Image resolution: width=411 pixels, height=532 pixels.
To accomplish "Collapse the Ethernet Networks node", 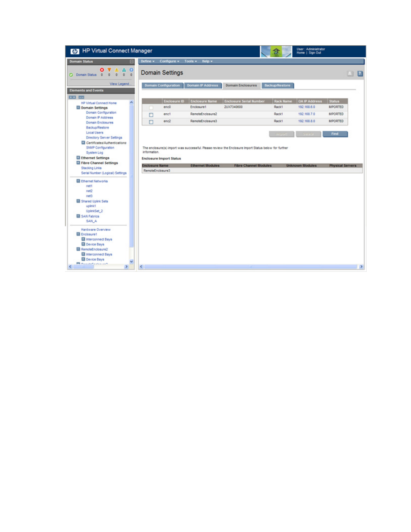I will pyautogui.click(x=78, y=181).
